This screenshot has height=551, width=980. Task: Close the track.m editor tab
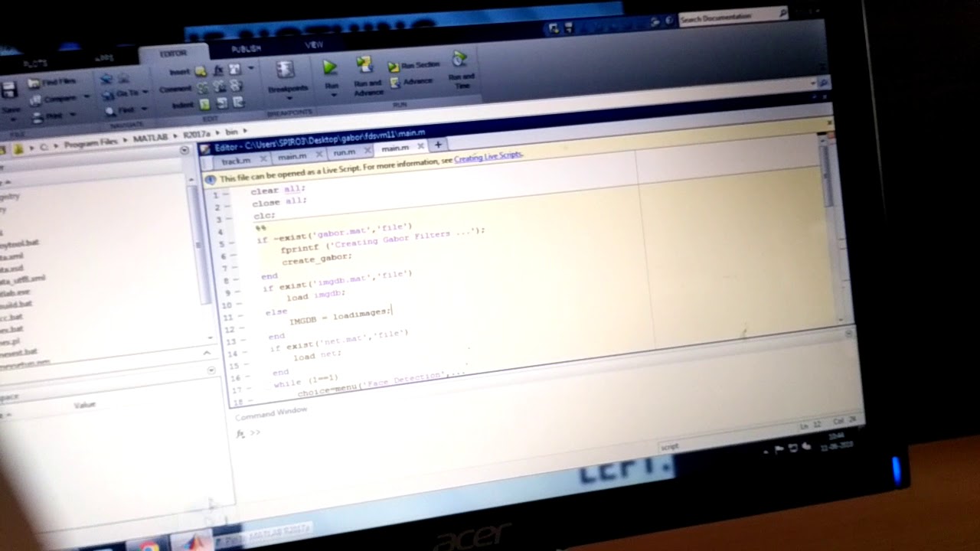(x=263, y=158)
